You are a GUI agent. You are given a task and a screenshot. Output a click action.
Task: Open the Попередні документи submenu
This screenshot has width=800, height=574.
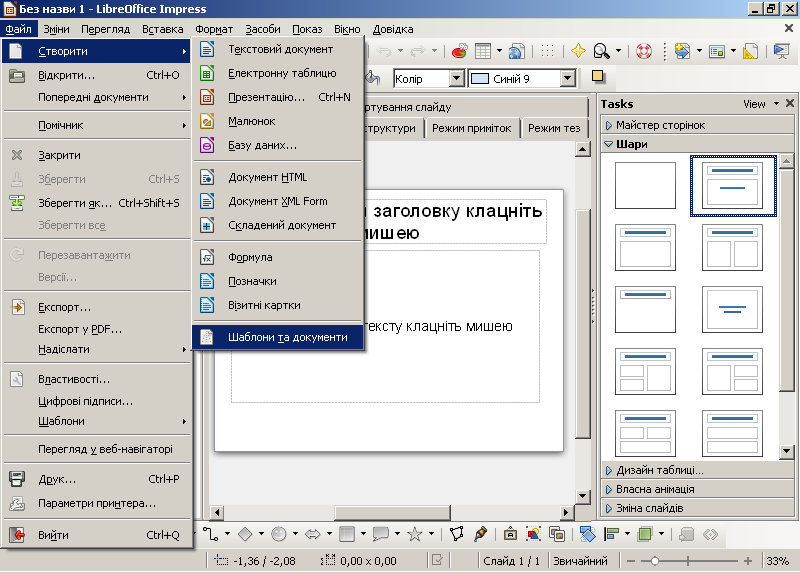[97, 97]
